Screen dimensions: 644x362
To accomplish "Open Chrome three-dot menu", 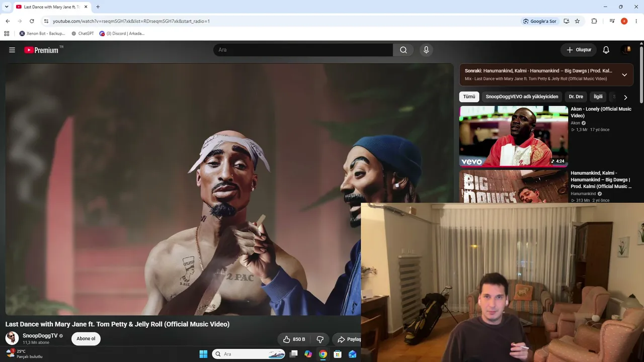I will (636, 21).
